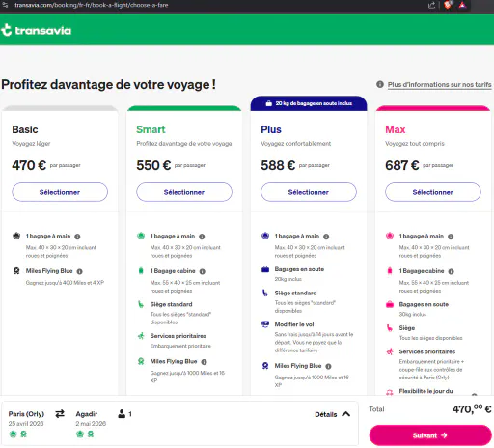
Task: Click the total 470,00 € amount
Action: [x=472, y=409]
